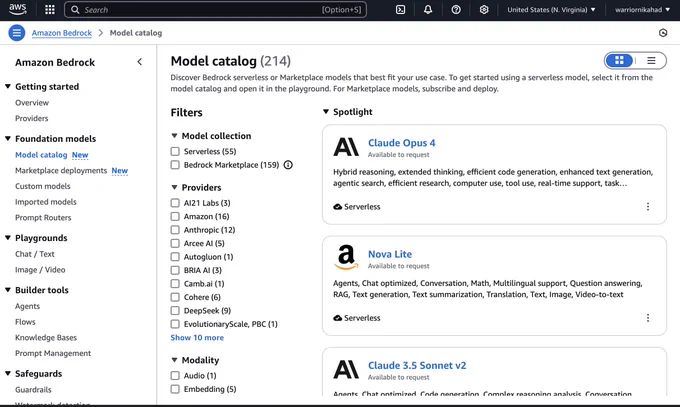Click the Serverless cloud icon on the Claude Opus 4 card

click(337, 207)
